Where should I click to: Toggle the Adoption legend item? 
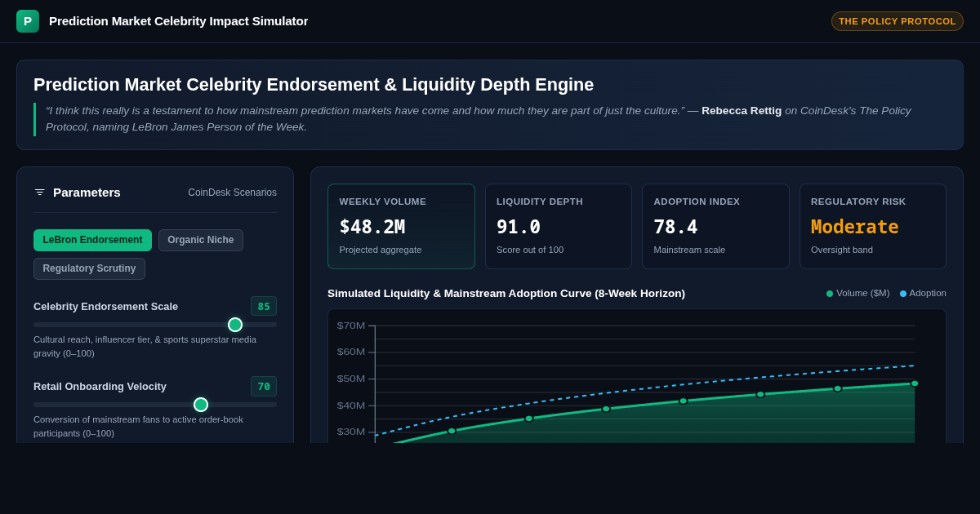923,293
